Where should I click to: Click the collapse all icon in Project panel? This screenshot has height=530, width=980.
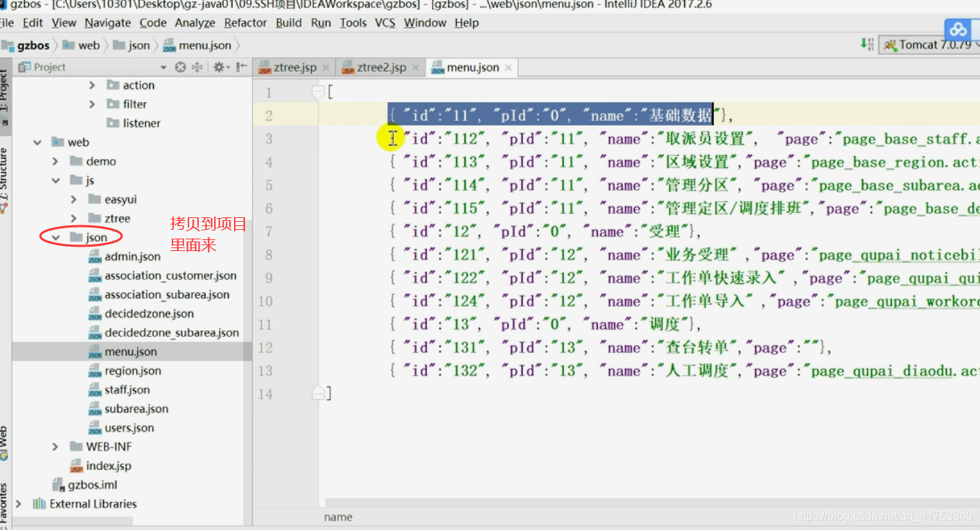pos(197,67)
